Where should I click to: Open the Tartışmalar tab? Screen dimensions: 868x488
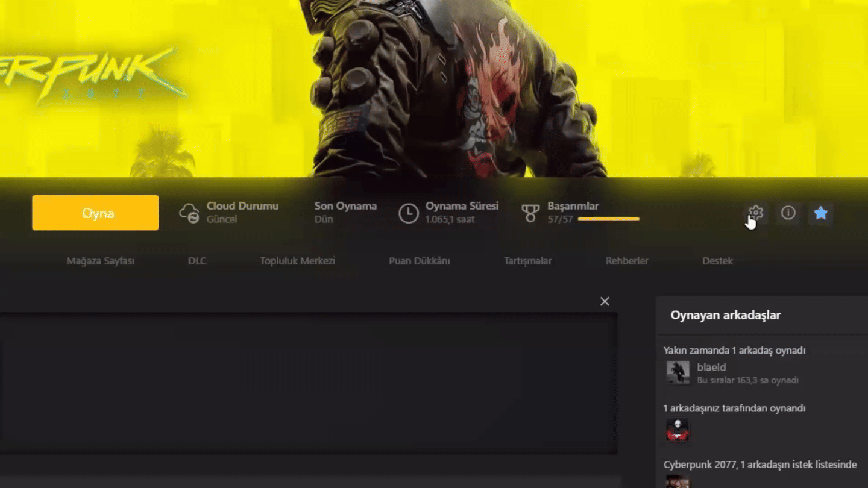528,261
